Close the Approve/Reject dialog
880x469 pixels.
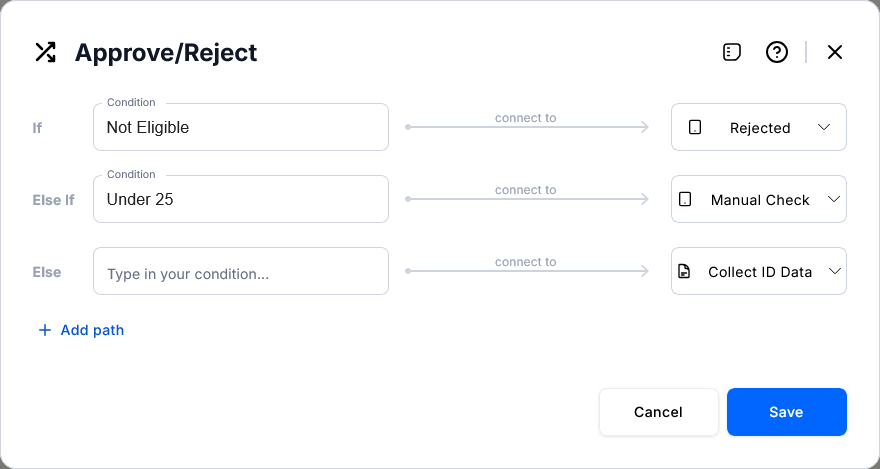tap(835, 52)
